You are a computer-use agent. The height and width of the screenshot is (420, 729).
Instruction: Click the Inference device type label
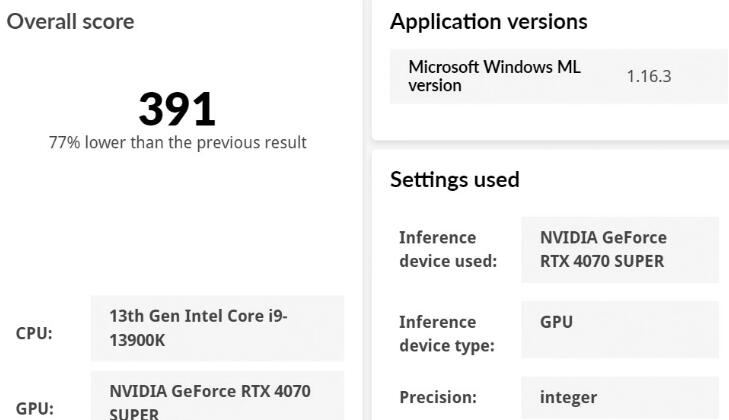448,333
